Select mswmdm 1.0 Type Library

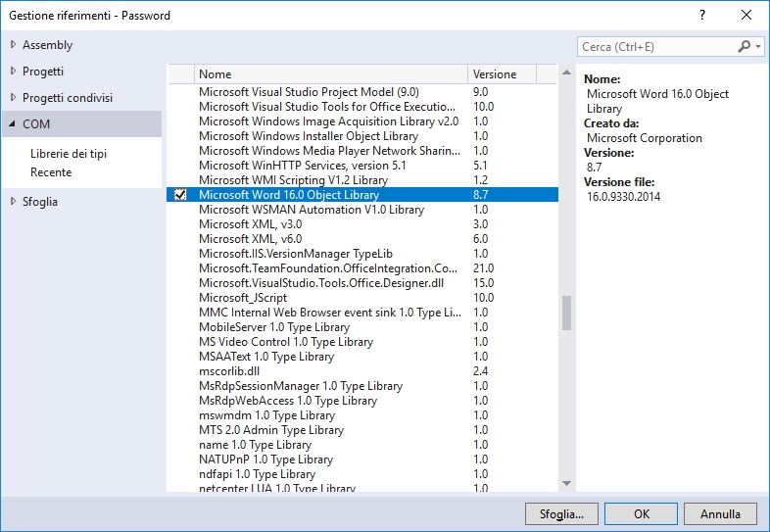point(361,415)
